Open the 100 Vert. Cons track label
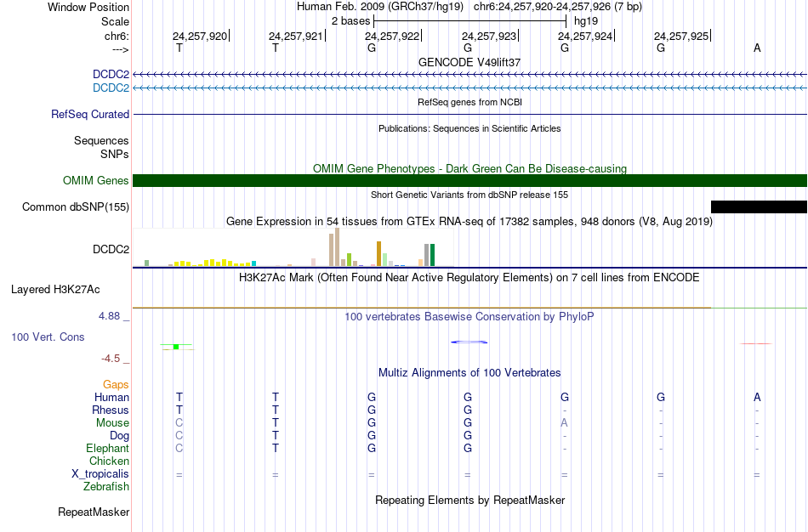The height and width of the screenshot is (532, 808). tap(48, 337)
